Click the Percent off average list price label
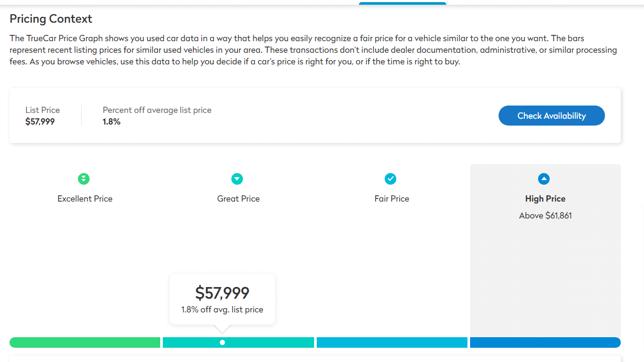This screenshot has height=362, width=644. 157,110
